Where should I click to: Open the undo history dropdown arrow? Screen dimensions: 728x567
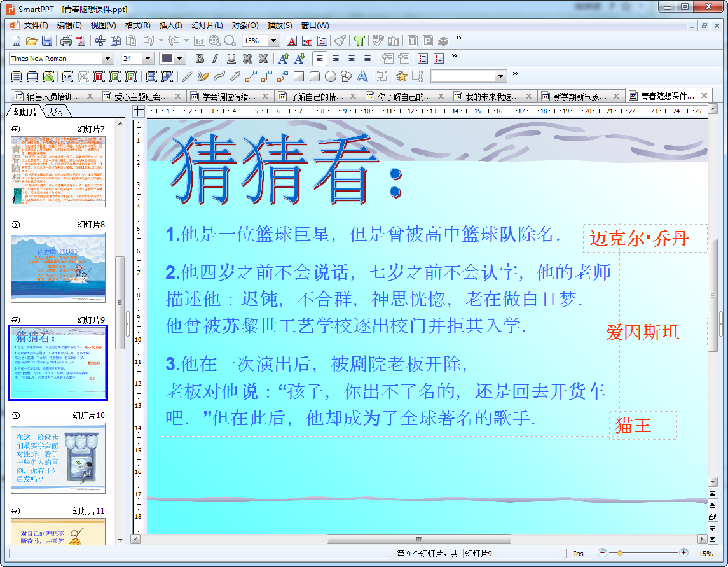tap(161, 41)
